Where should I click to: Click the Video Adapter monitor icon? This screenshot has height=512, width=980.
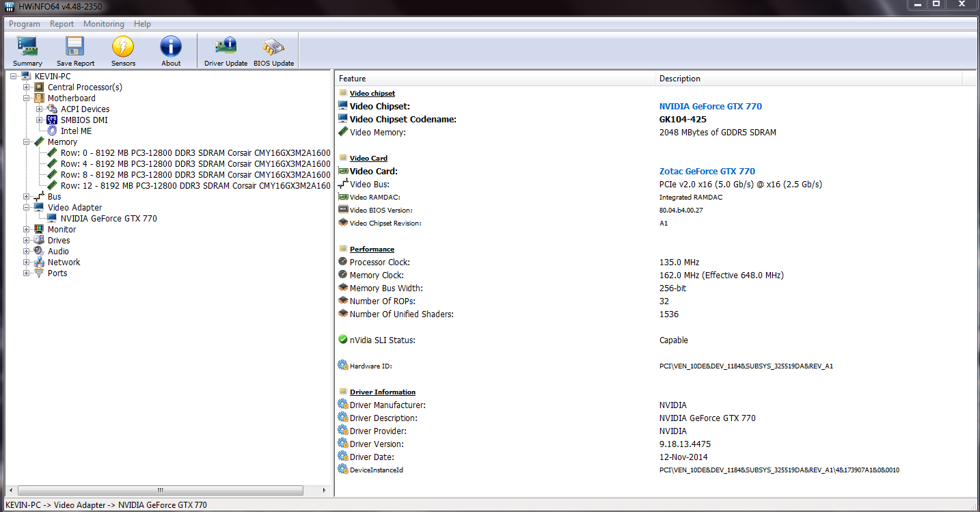pyautogui.click(x=39, y=207)
